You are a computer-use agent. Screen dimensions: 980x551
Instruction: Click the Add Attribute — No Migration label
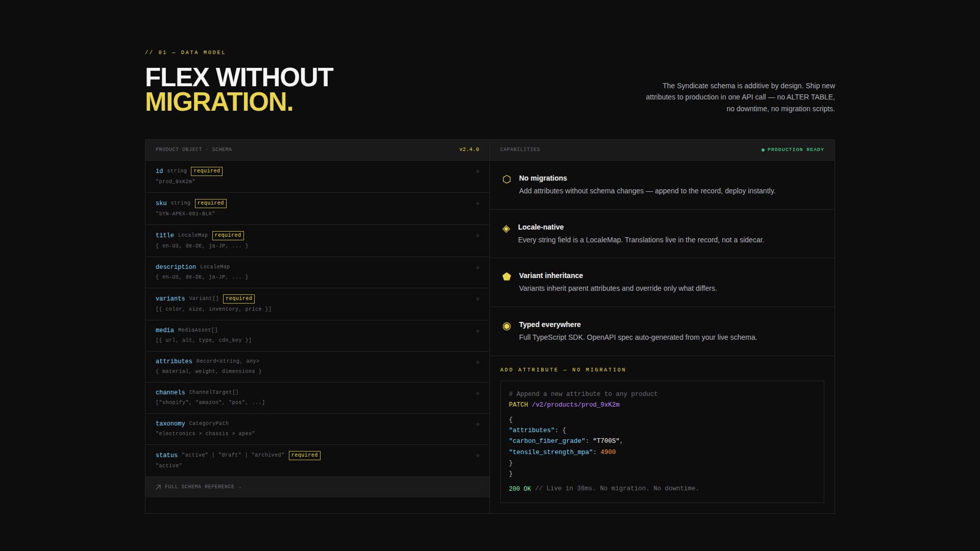(x=562, y=370)
